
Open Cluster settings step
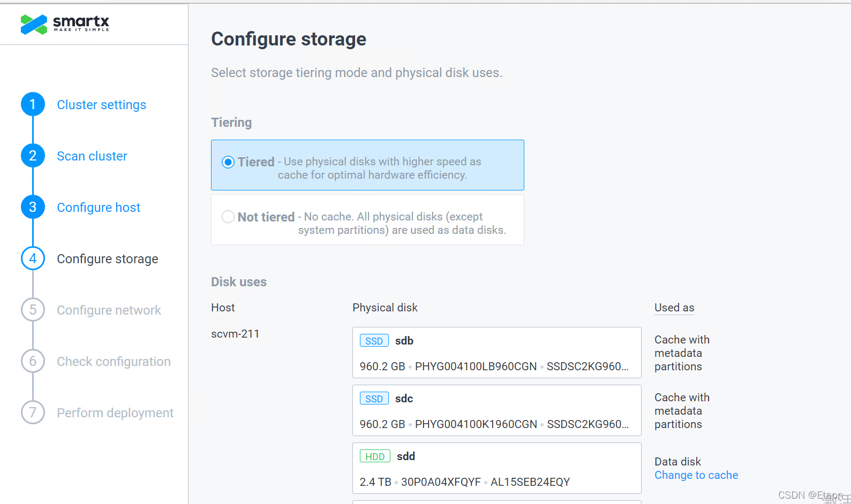tap(102, 105)
